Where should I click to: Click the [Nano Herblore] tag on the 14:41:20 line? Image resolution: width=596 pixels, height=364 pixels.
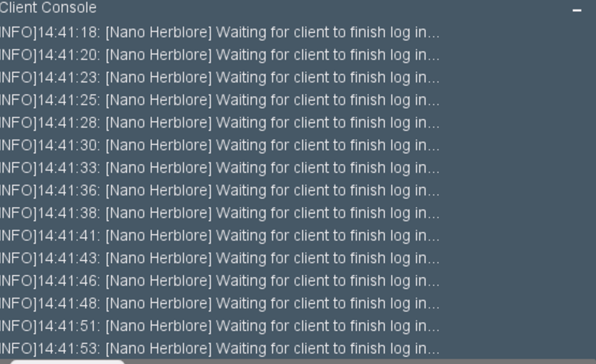(158, 55)
